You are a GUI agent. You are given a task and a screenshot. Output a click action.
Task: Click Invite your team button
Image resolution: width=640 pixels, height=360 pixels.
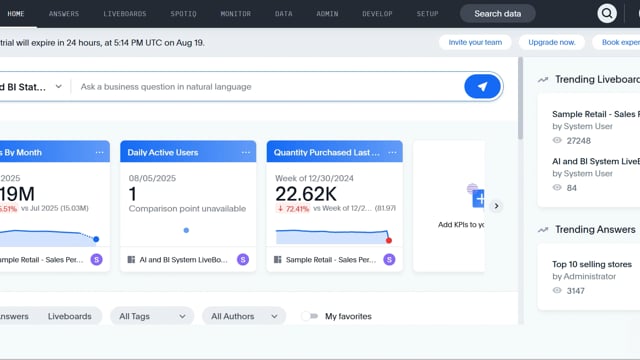[475, 42]
